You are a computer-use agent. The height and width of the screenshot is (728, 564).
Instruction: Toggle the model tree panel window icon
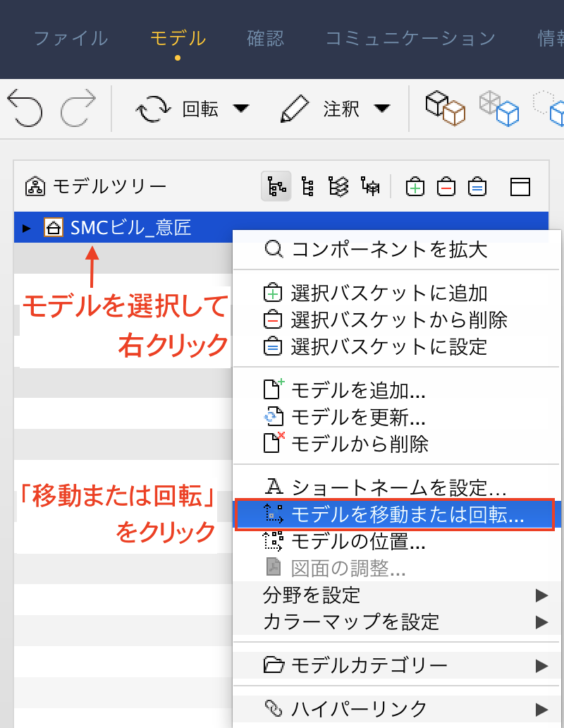click(520, 187)
